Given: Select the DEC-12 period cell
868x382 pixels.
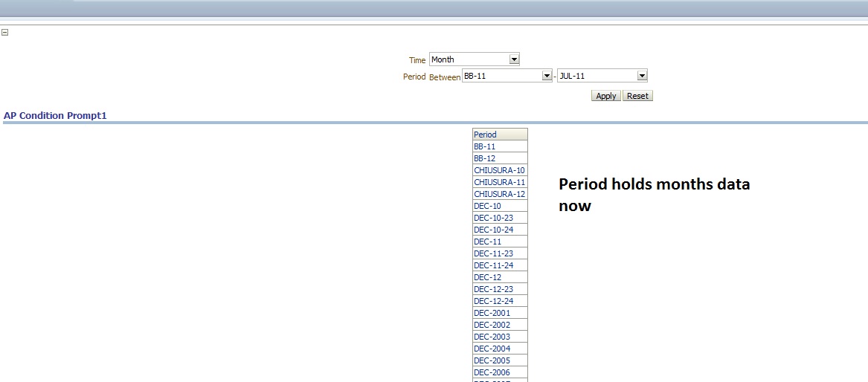Looking at the screenshot, I should coord(500,277).
